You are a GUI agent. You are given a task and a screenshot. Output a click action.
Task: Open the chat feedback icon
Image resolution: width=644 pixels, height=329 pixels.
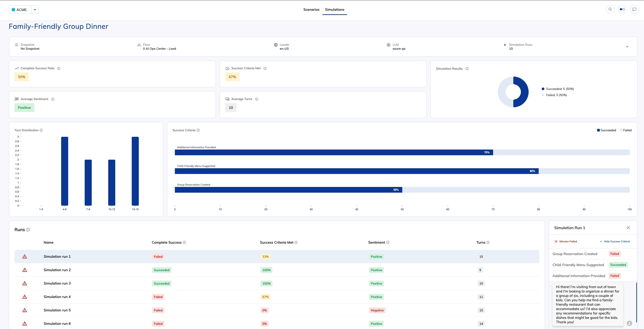pyautogui.click(x=634, y=9)
